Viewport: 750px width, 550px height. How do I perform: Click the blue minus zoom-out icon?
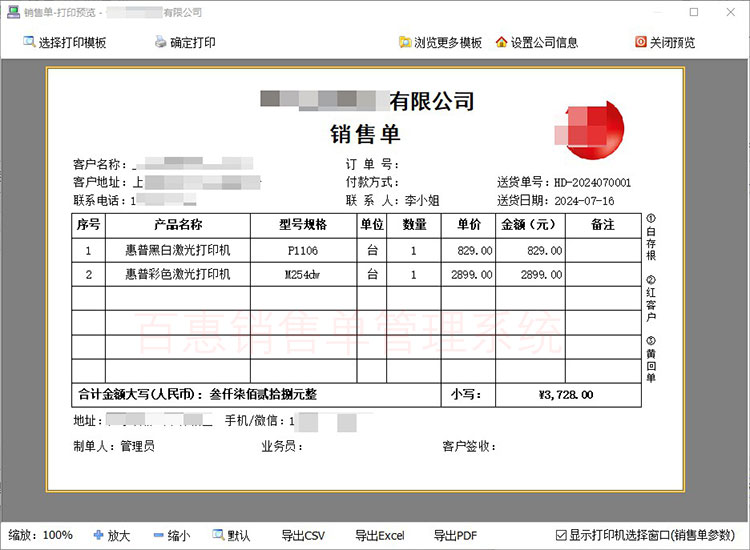(x=159, y=535)
